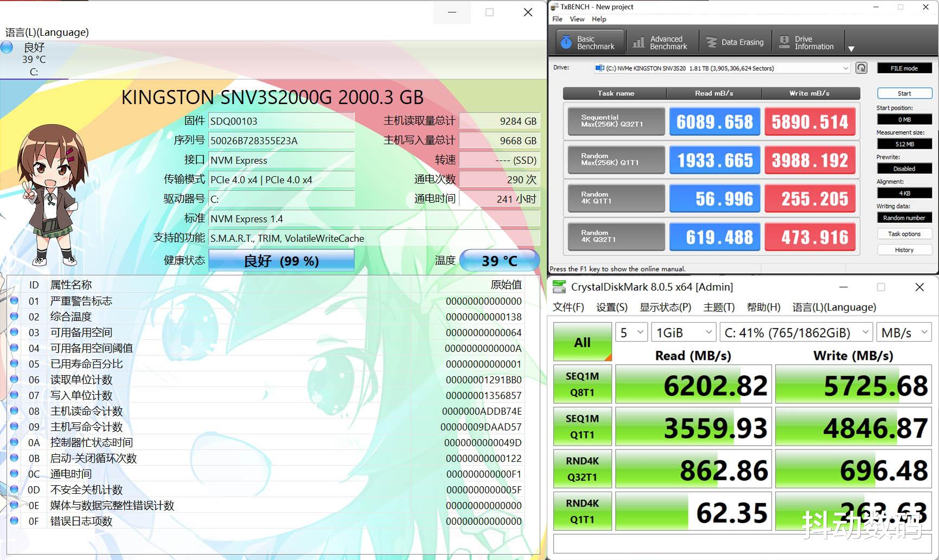Screen dimensions: 939x560
Task: Open the target drive dropdown C: 41%
Action: 796,332
